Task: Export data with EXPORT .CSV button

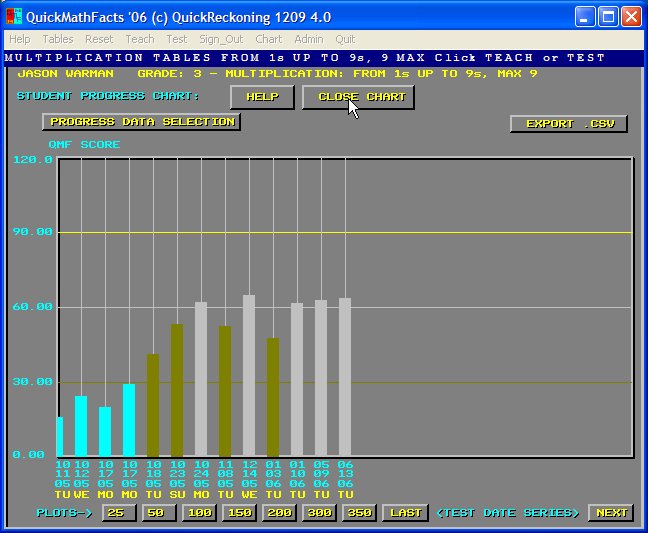Action: [568, 124]
